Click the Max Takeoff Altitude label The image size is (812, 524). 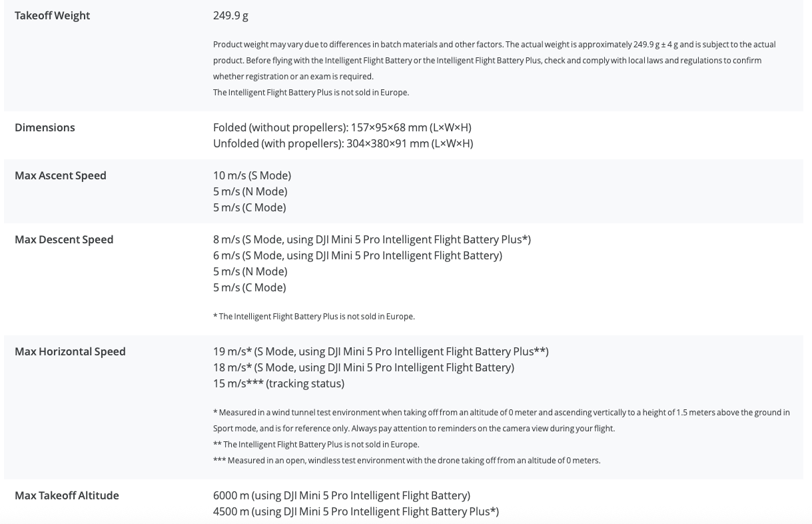tap(67, 495)
